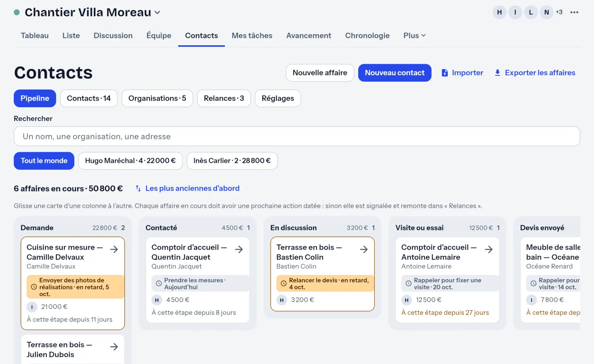Screen dimensions: 594x364
Task: Open member avatar N in header
Action: tap(546, 12)
